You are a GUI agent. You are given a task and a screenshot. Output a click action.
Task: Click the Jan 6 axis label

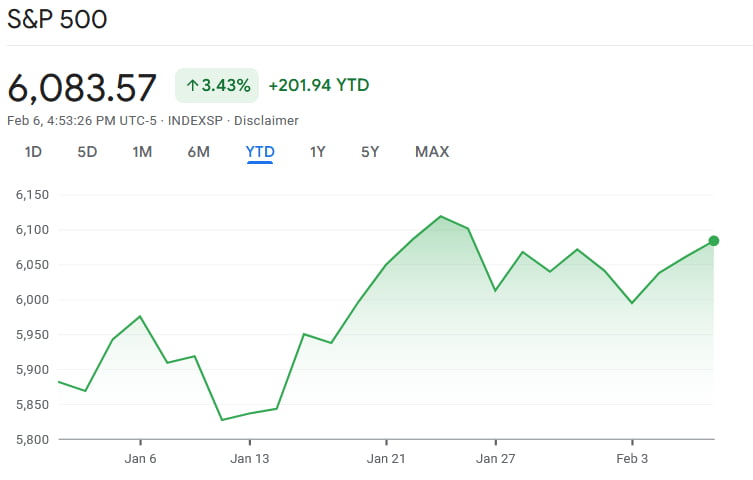140,459
